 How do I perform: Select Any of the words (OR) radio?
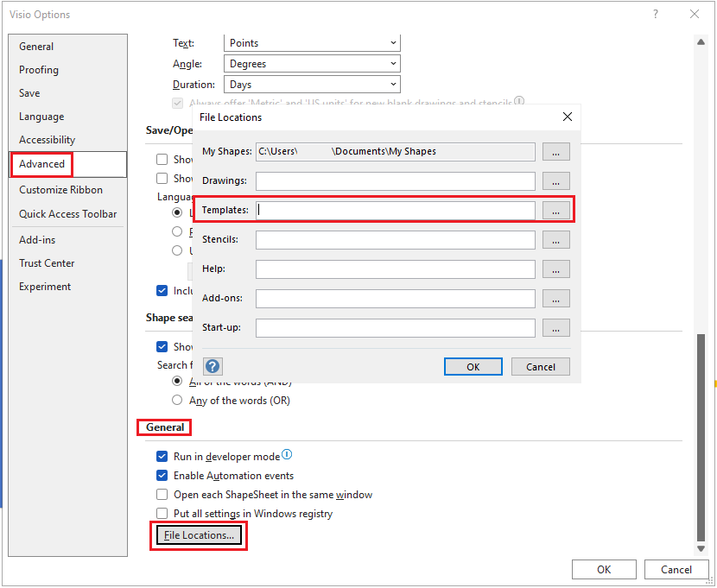click(177, 401)
